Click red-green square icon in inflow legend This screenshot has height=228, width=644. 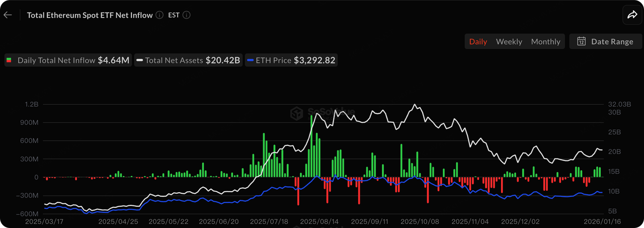[x=9, y=60]
